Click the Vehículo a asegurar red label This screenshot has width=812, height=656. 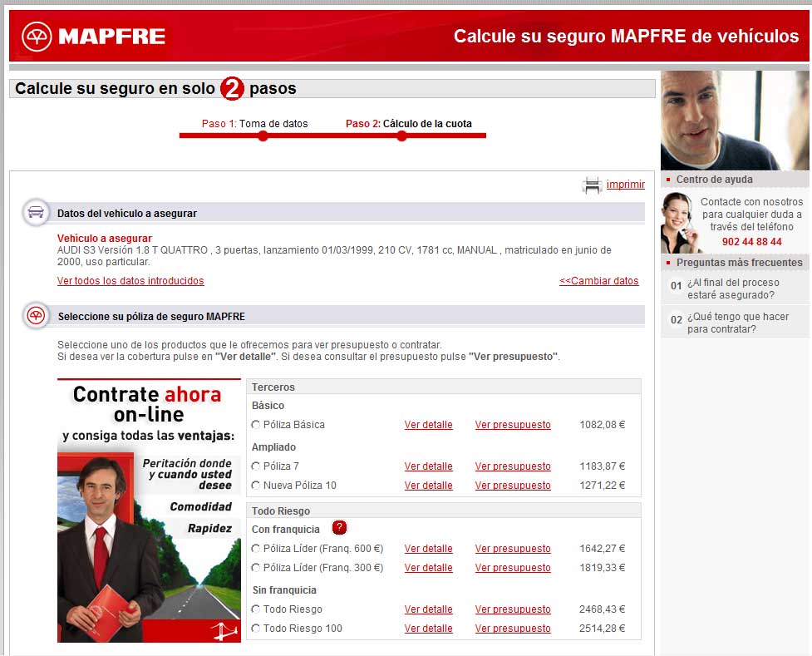[x=105, y=239]
